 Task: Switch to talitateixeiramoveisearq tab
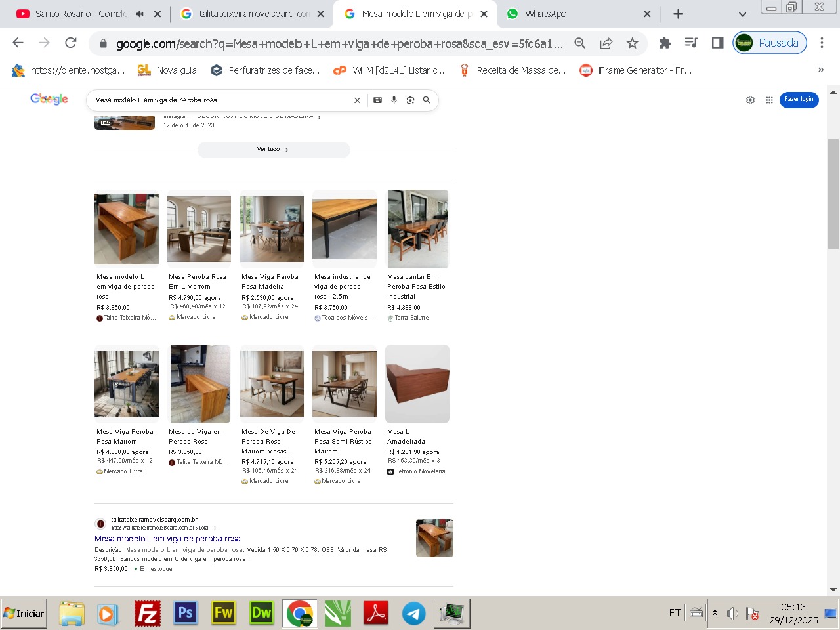point(253,14)
